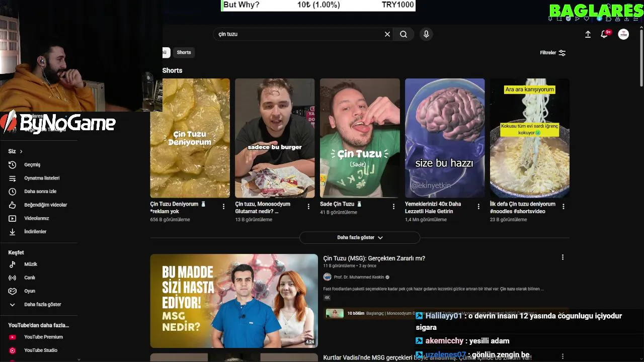
Task: Play the Çin Tuzu Deniyorum chips short thumbnail
Action: pyautogui.click(x=190, y=138)
